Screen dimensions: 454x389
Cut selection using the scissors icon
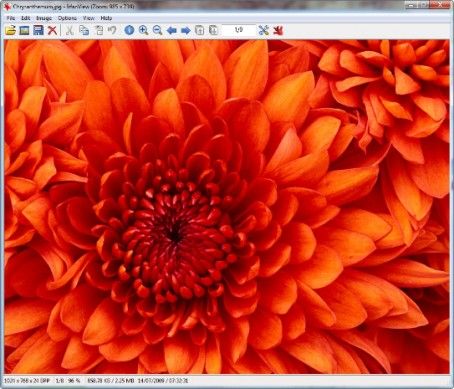[69, 30]
